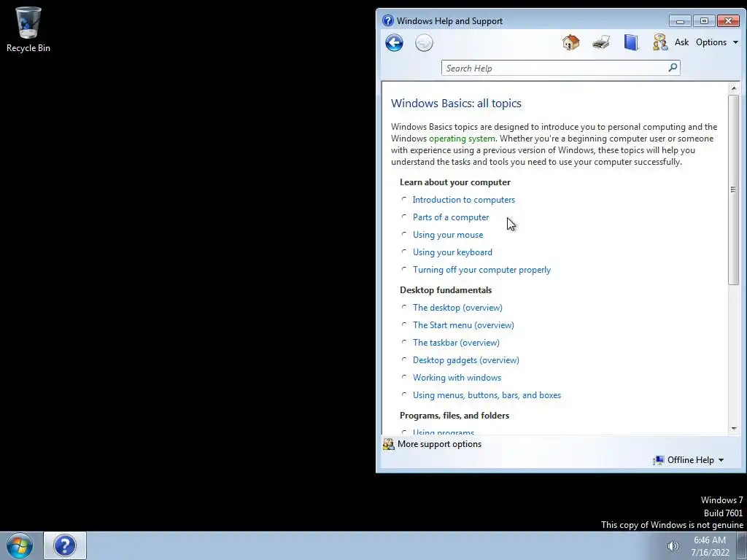
Task: Click the Offline Help computer icon
Action: coord(659,460)
